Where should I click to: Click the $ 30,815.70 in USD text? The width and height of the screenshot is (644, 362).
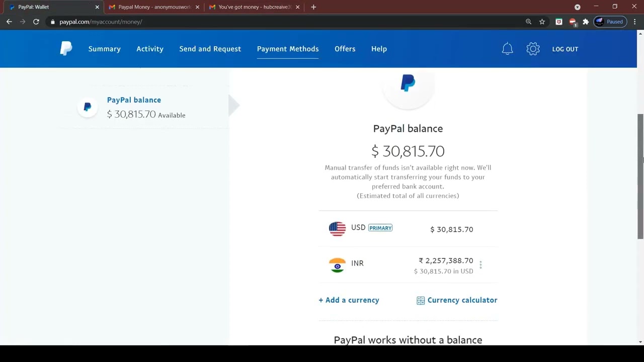pyautogui.click(x=443, y=271)
